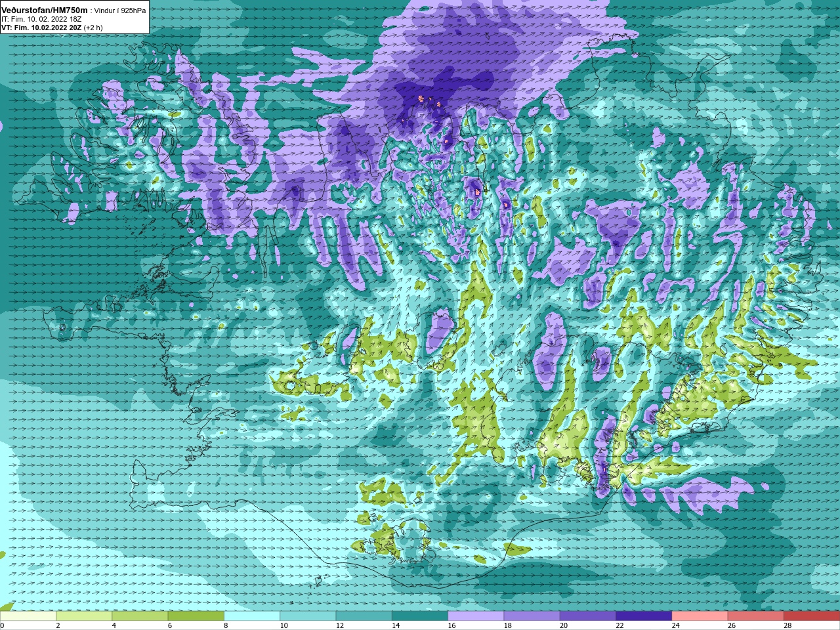840x630 pixels.
Task: Click the legend scale label '20'
Action: [x=564, y=625]
